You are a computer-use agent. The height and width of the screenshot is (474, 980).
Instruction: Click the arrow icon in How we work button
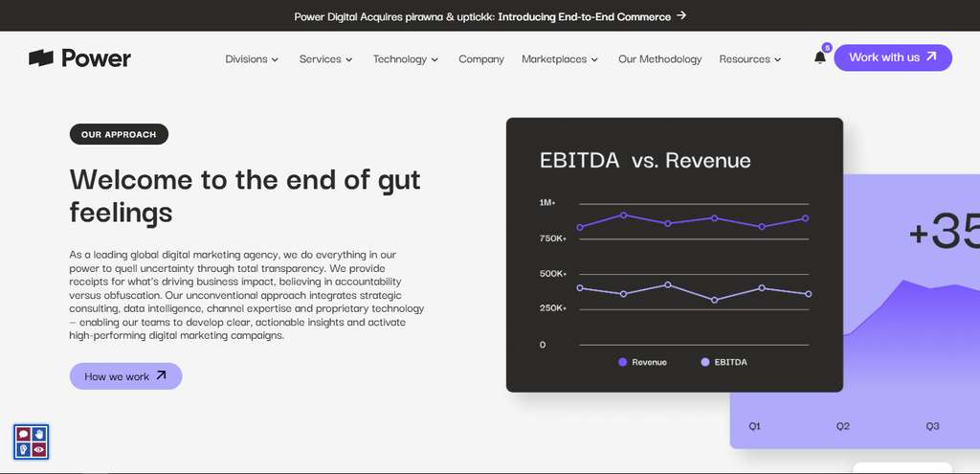pos(161,375)
